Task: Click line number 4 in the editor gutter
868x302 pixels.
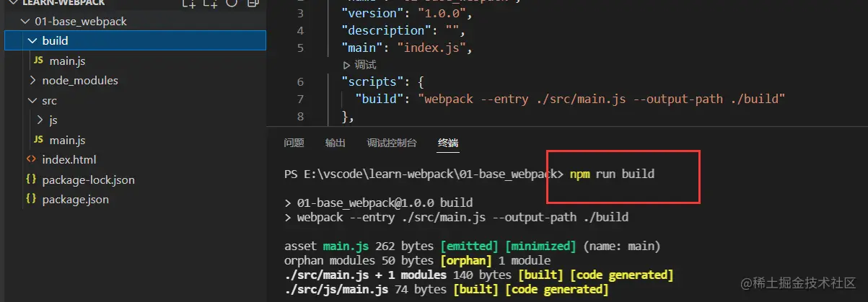Action: click(300, 31)
